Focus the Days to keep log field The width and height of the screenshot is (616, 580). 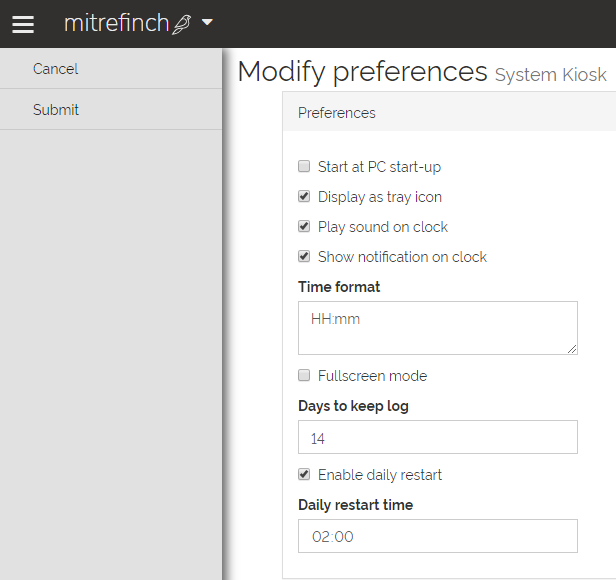tap(437, 438)
